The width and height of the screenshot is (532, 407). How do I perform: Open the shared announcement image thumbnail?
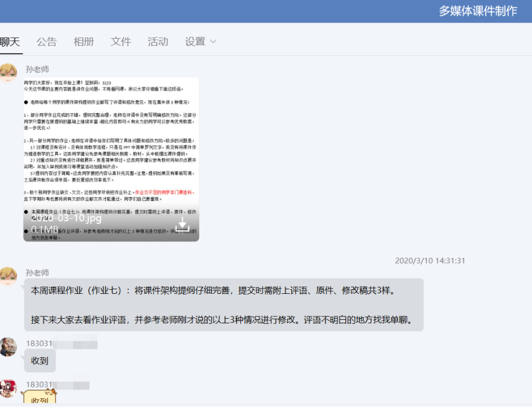click(x=111, y=150)
